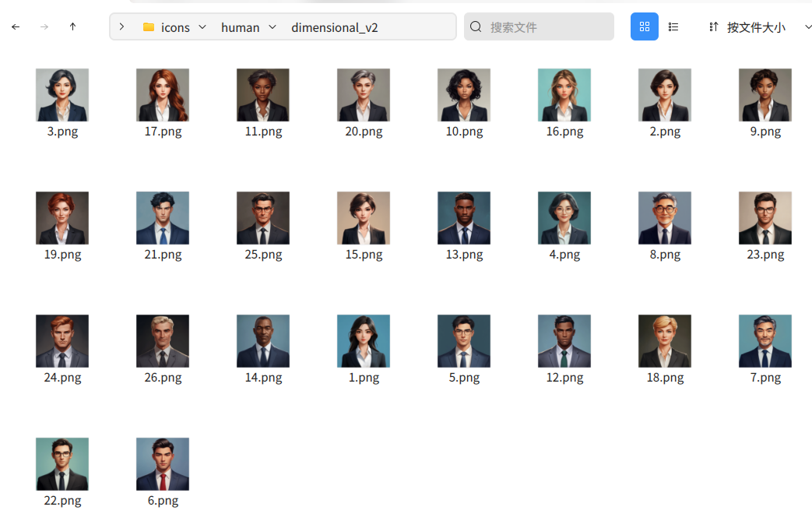Viewport: 812px width, 514px height.
Task: Select the 2.png thumbnail
Action: click(x=665, y=95)
